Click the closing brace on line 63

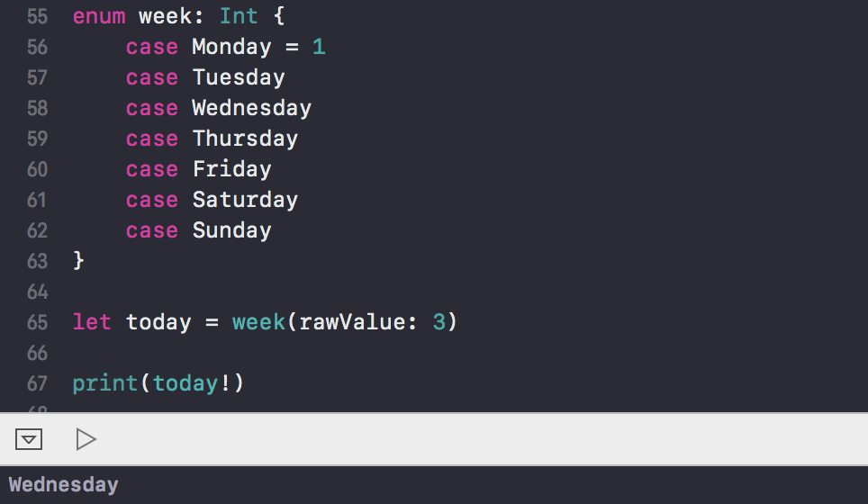78,260
